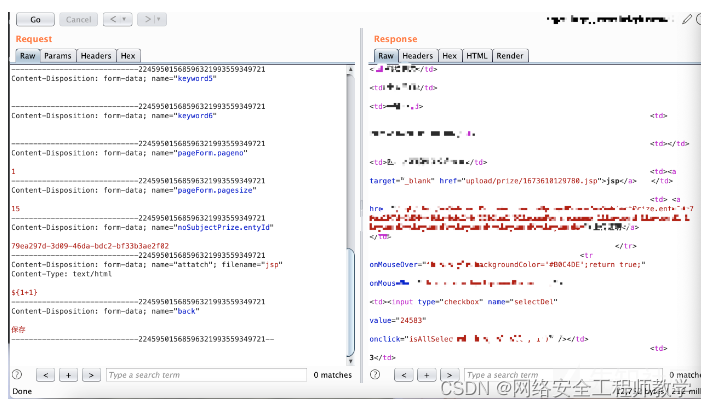This screenshot has width=706, height=407.
Task: Click the Request panel heading
Action: (x=34, y=39)
